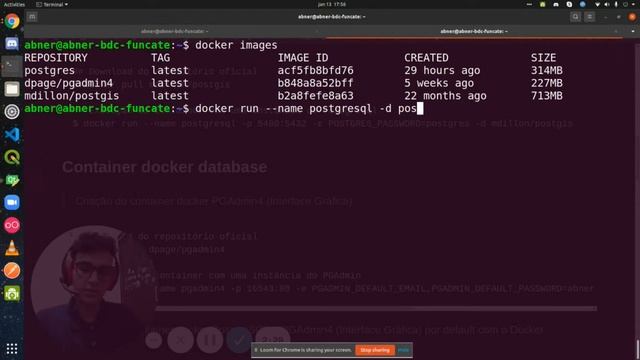Click the 'docker images' command text
Image resolution: width=640 pixels, height=360 pixels.
[x=236, y=45]
